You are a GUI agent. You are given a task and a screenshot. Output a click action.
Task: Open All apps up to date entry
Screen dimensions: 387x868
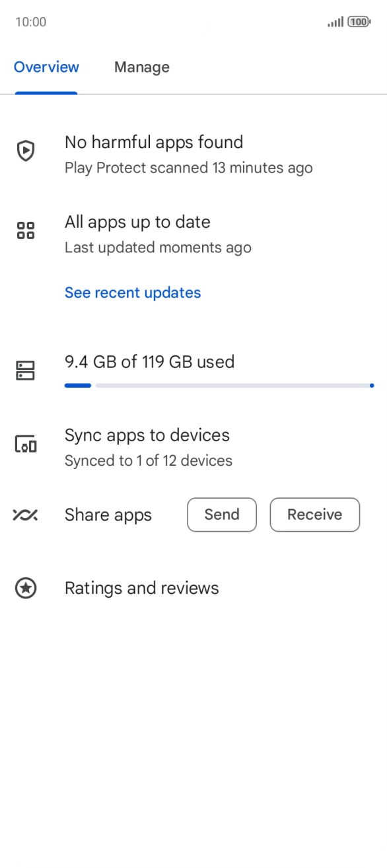[x=194, y=234]
